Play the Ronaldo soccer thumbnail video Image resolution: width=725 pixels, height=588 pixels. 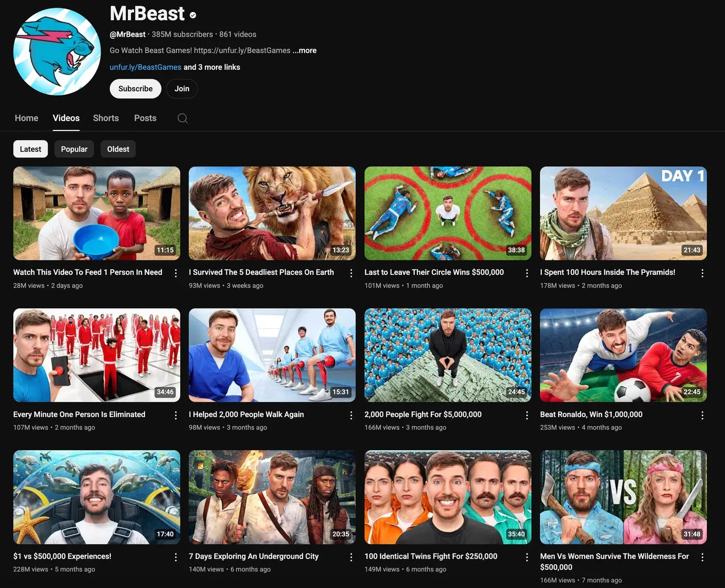pos(624,355)
